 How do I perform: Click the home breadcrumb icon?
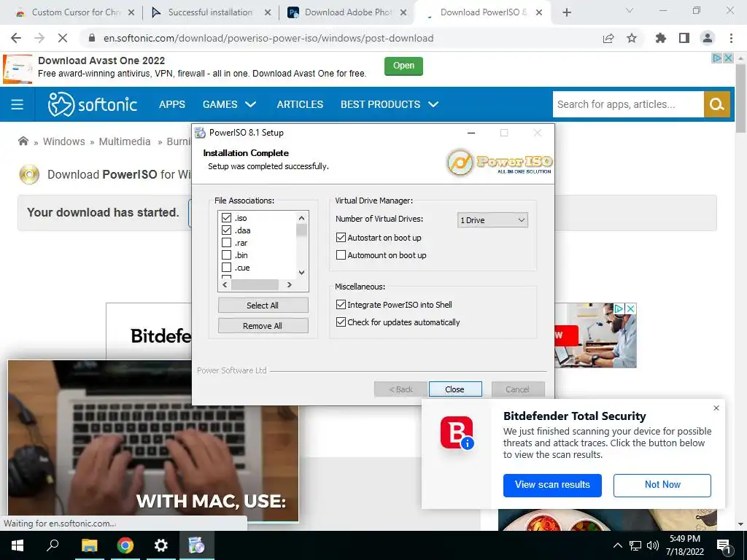[x=23, y=141]
